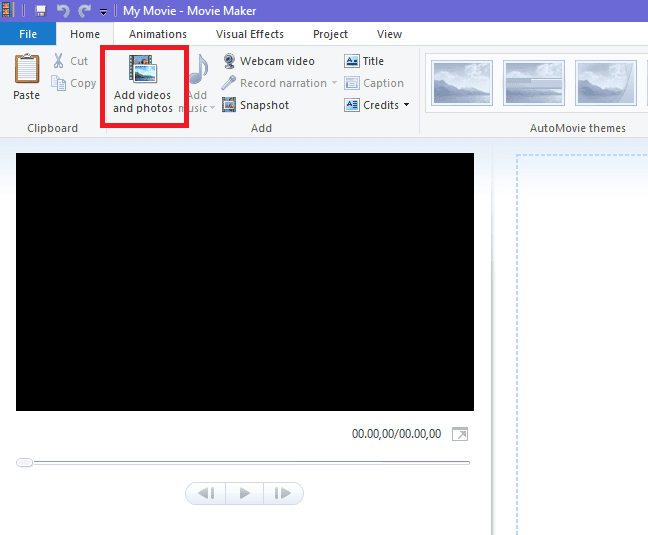
Task: Open the View tab
Action: point(389,34)
